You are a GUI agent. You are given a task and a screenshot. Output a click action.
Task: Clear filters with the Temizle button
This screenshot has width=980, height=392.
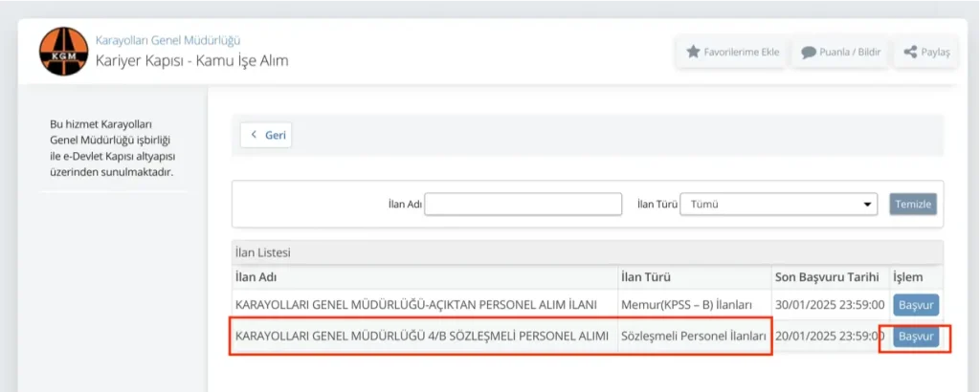coord(913,204)
